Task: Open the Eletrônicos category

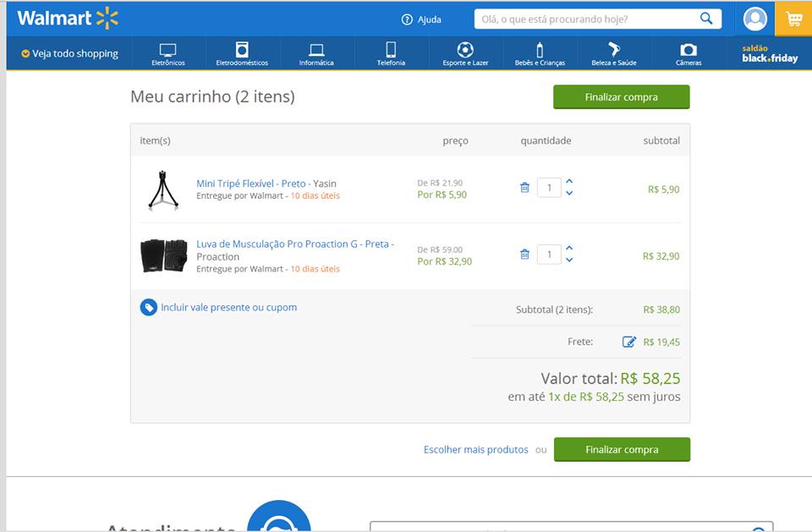Action: click(167, 54)
